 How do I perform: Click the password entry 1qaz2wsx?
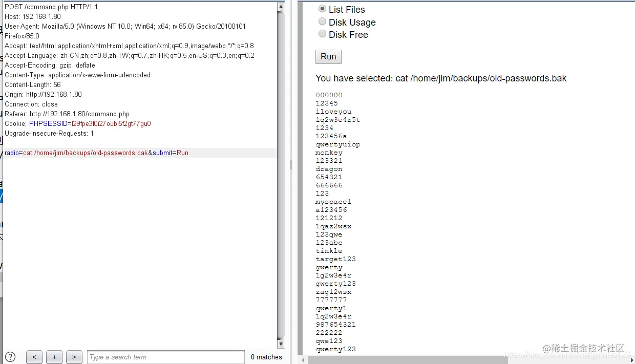pyautogui.click(x=333, y=226)
